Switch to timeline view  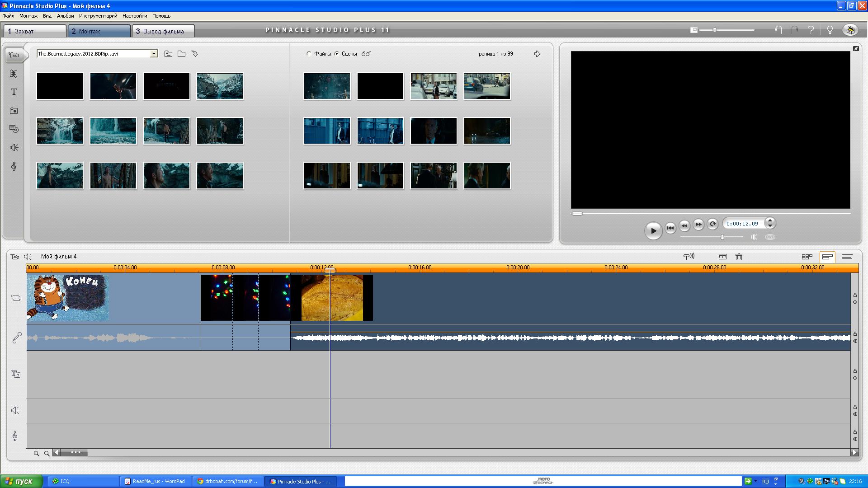(827, 257)
